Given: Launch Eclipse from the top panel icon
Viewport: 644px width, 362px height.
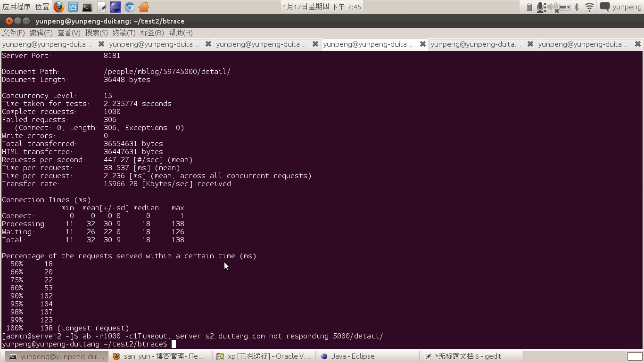Looking at the screenshot, I should coord(116,7).
